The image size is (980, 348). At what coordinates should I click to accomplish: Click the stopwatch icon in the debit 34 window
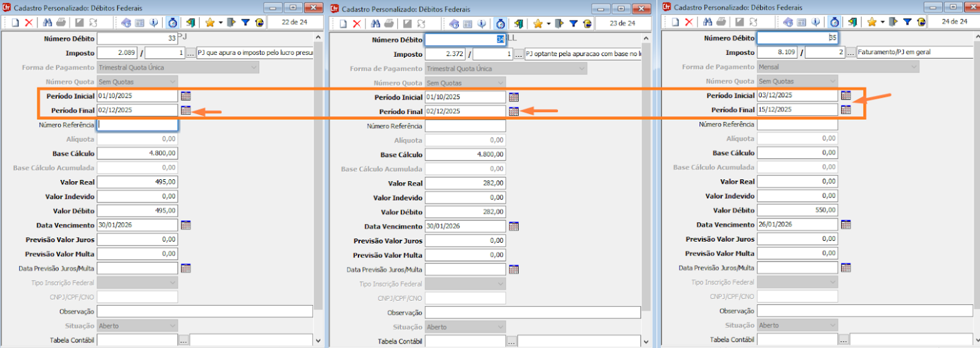tap(500, 24)
